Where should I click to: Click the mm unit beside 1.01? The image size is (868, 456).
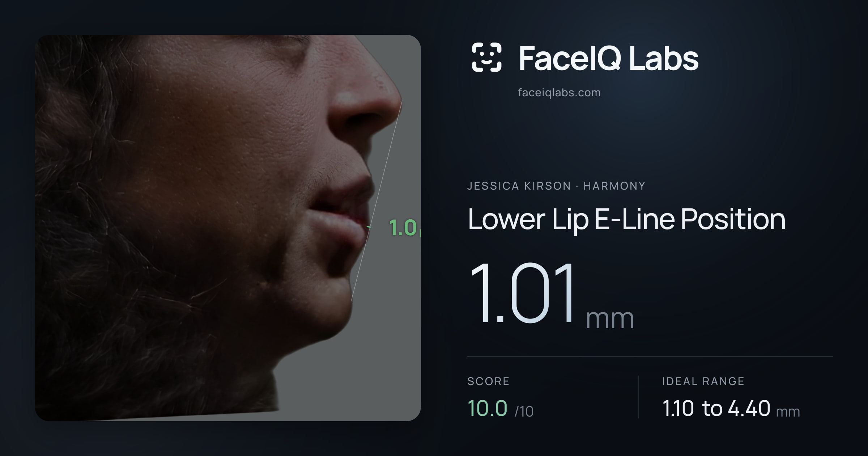tap(610, 319)
